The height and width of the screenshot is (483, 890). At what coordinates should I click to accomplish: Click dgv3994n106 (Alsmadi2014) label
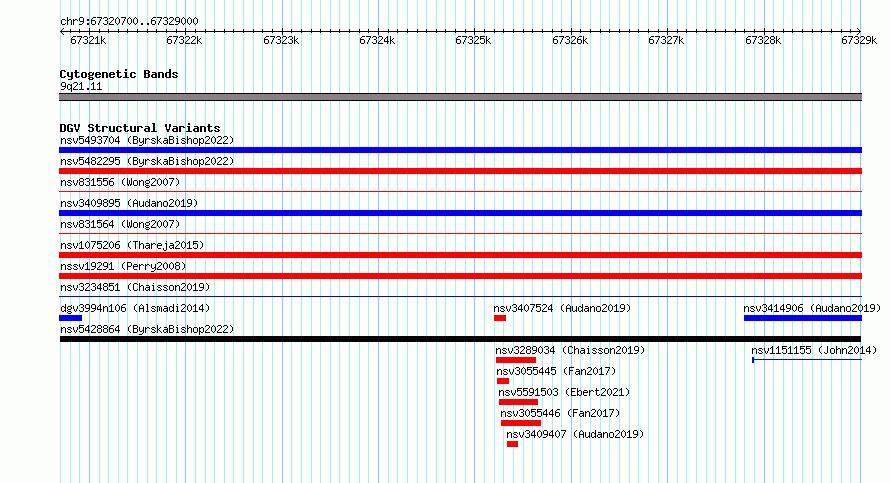(135, 308)
